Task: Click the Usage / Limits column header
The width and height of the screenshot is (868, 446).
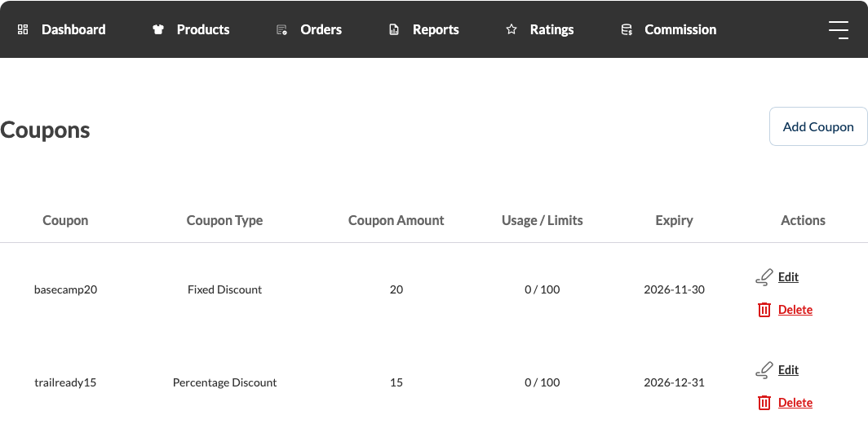Action: point(542,220)
